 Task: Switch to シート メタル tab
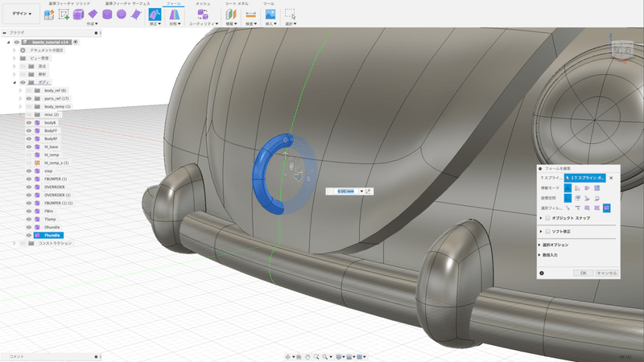237,3
